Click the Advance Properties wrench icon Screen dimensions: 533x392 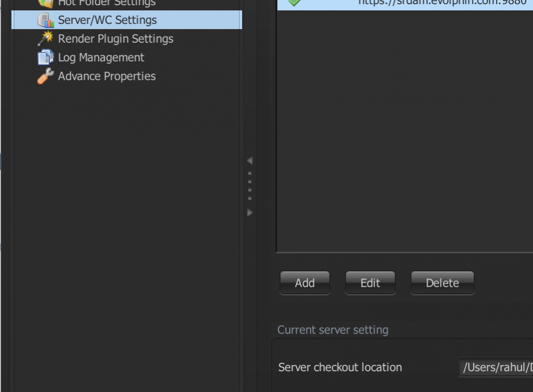tap(46, 76)
